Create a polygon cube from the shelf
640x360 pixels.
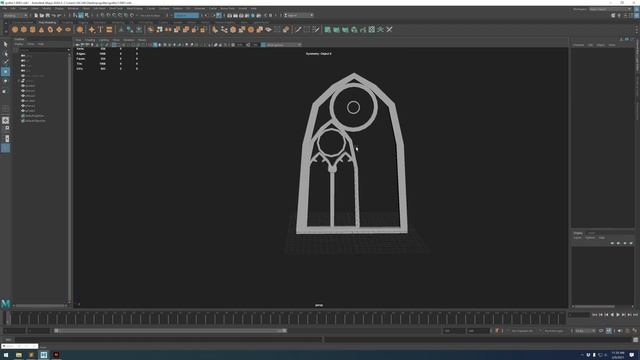pyautogui.click(x=24, y=29)
